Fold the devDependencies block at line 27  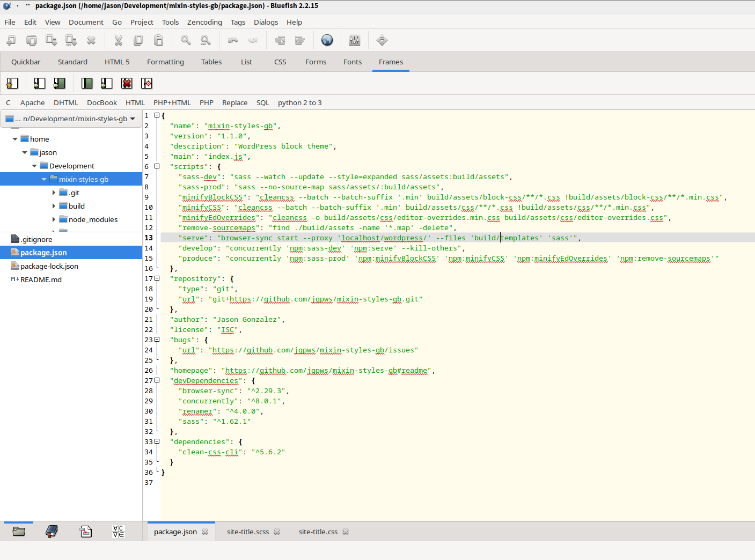[x=157, y=380]
